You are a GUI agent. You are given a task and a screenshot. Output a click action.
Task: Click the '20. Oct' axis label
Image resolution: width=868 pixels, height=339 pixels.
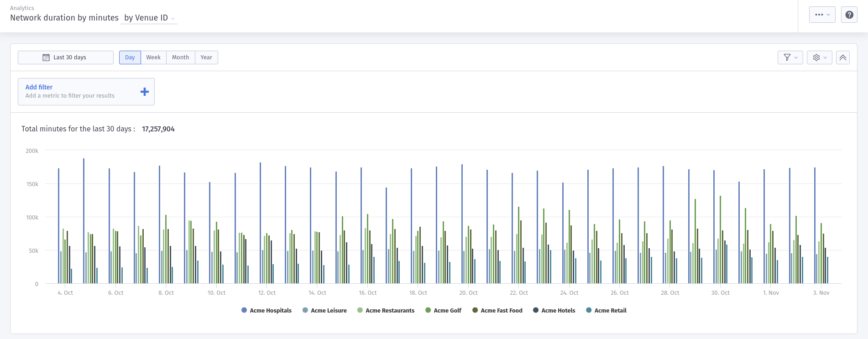click(468, 293)
